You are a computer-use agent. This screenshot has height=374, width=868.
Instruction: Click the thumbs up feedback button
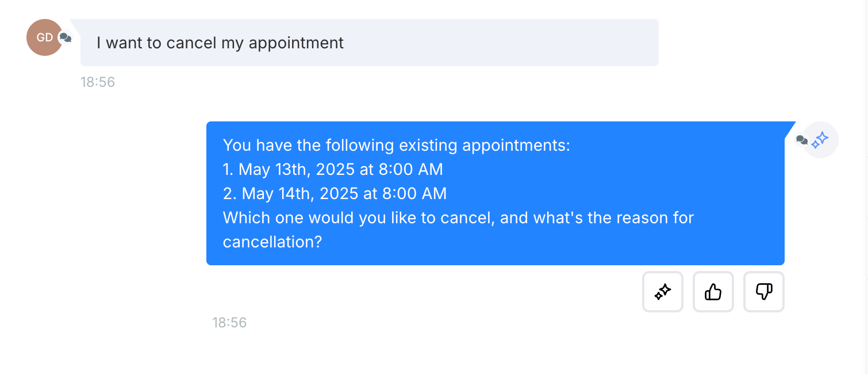point(713,292)
